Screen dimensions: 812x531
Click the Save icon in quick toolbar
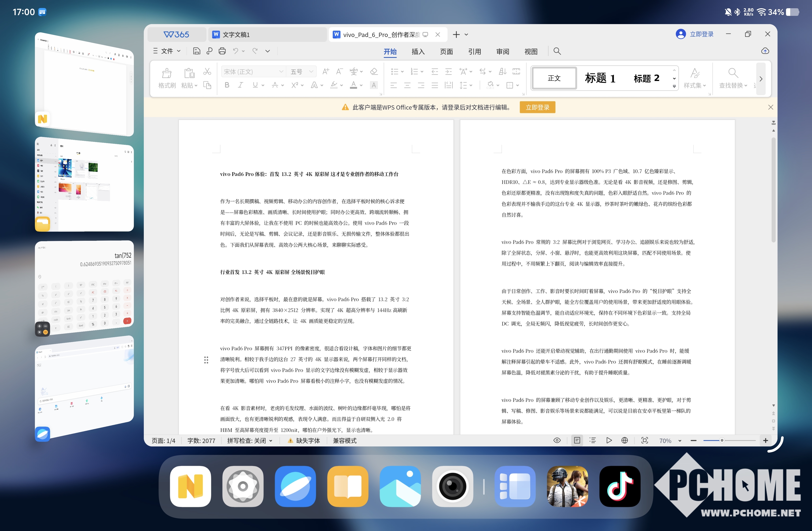coord(196,51)
